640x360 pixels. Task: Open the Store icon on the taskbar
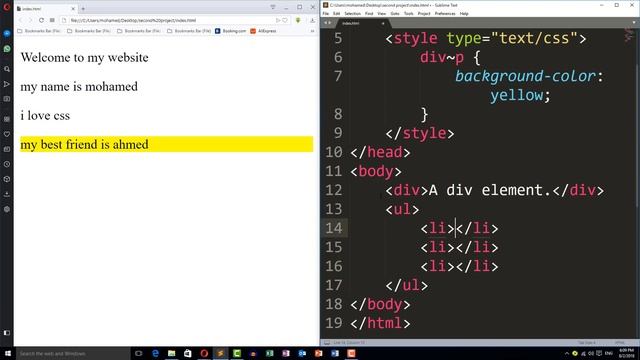tap(188, 353)
